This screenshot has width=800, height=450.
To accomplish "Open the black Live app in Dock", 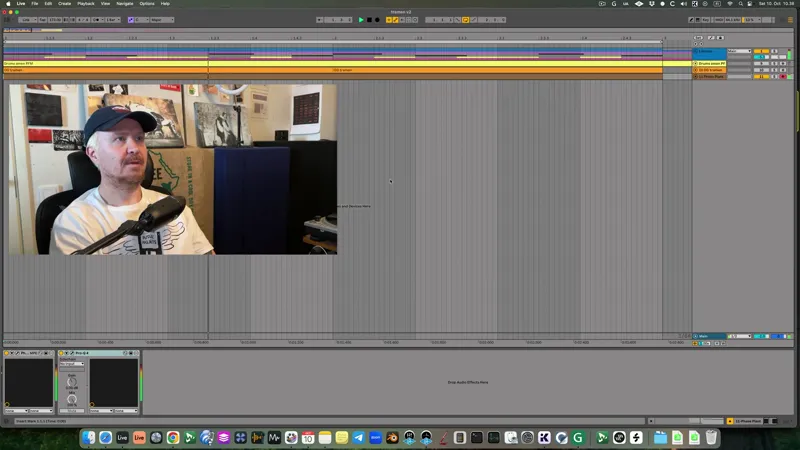I will pos(122,437).
